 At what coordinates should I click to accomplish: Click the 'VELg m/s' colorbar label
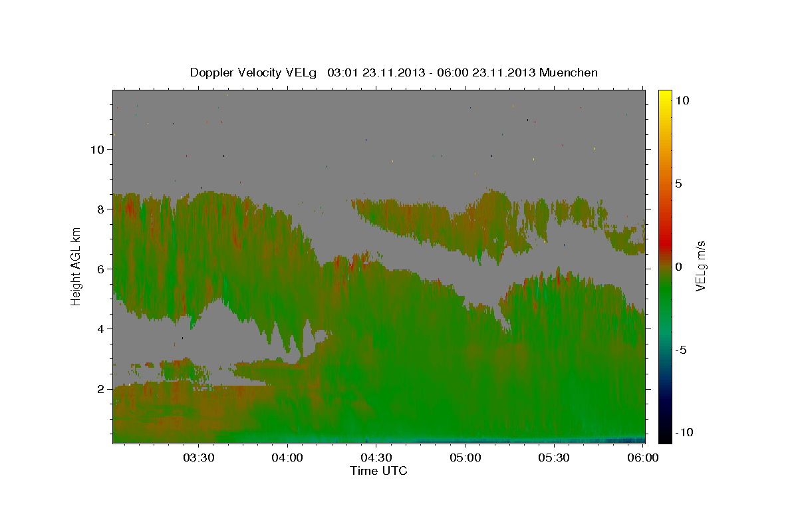(700, 266)
